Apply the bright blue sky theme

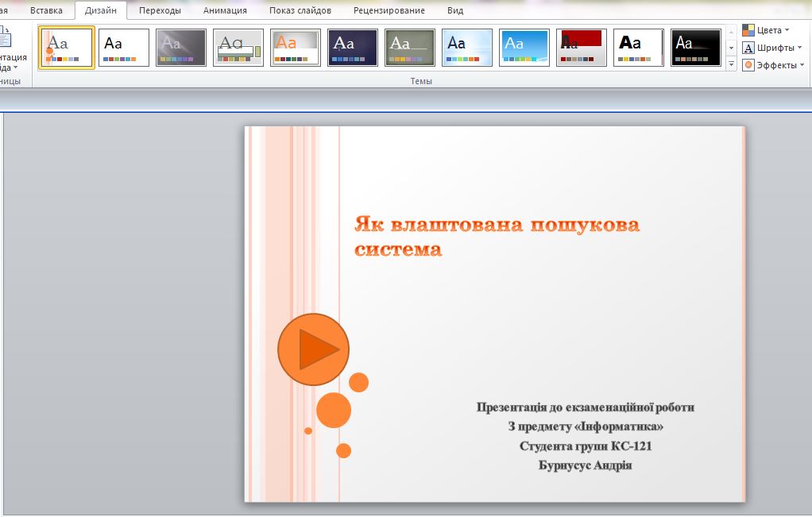(x=524, y=48)
